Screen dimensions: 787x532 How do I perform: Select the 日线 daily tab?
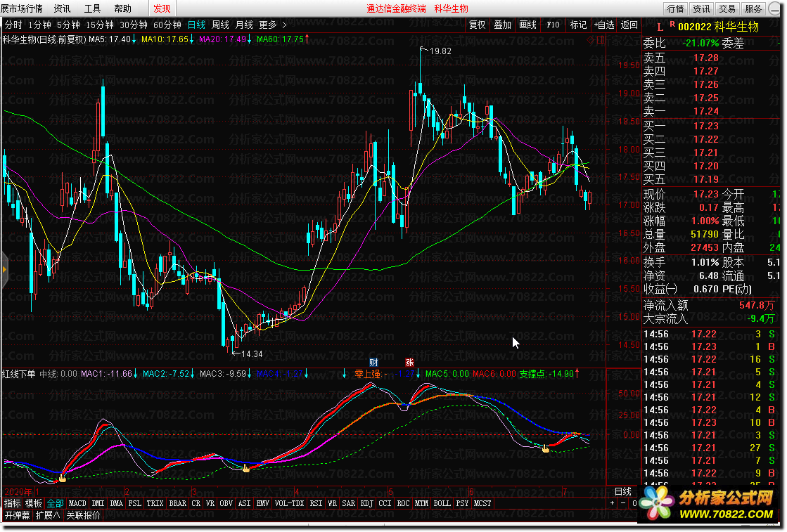196,25
